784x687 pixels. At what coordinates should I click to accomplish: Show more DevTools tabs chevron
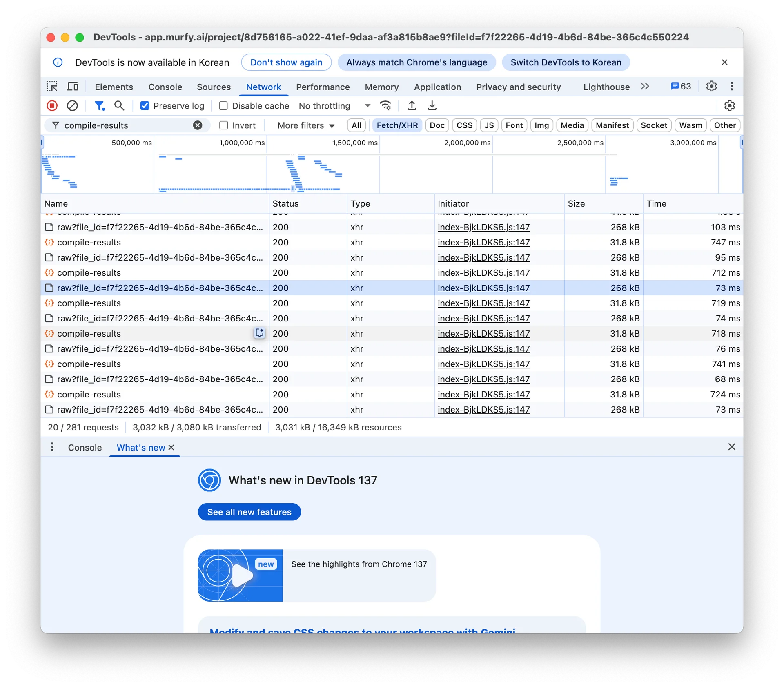645,87
